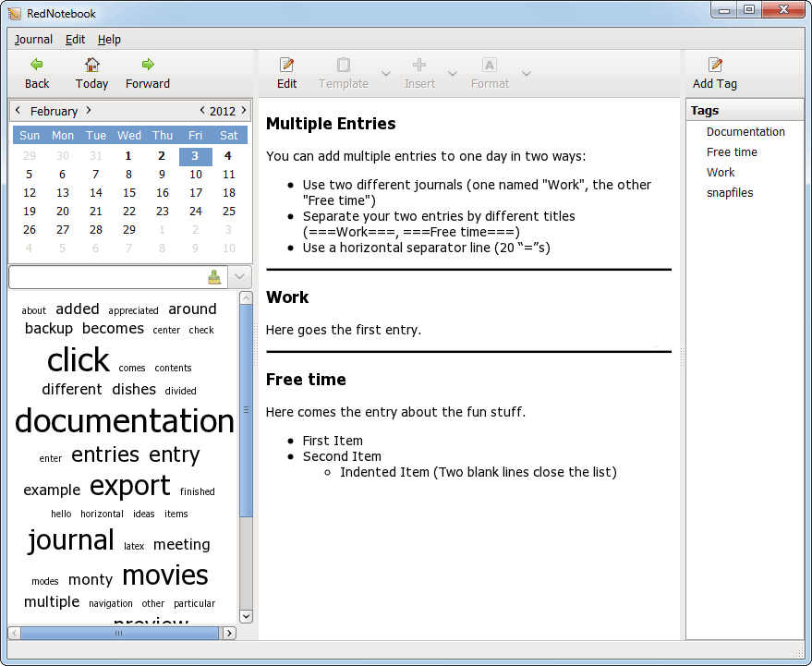
Task: Go to next month in calendar
Action: tap(89, 110)
